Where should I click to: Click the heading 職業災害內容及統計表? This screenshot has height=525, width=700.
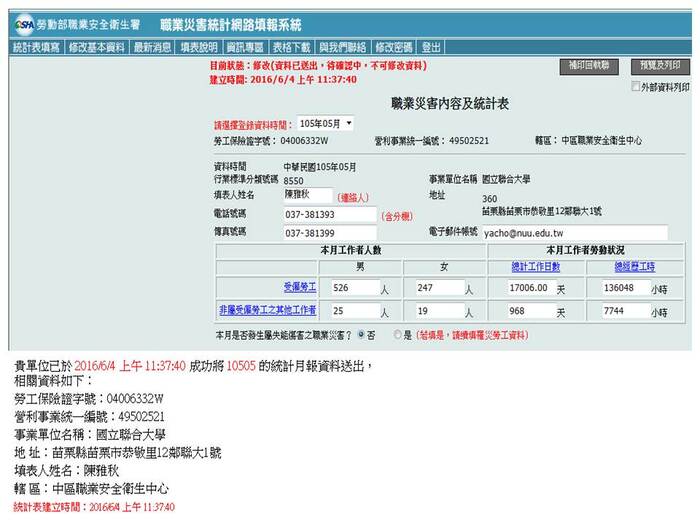click(450, 104)
